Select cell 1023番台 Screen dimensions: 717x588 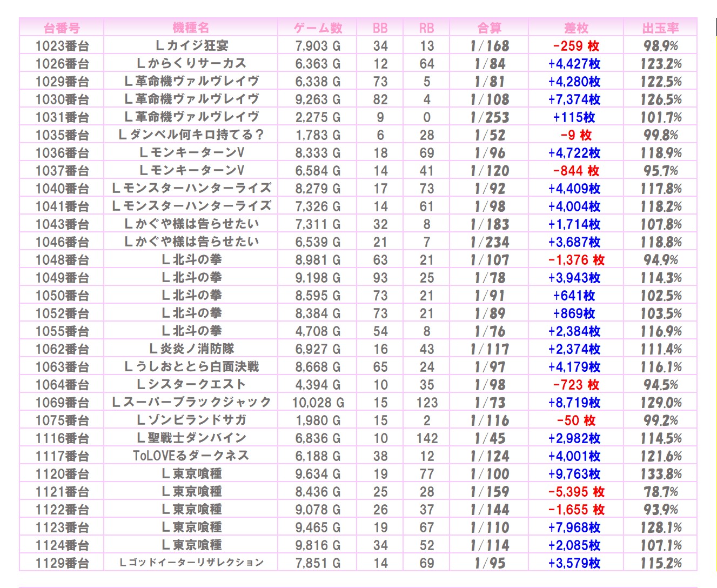coord(62,46)
